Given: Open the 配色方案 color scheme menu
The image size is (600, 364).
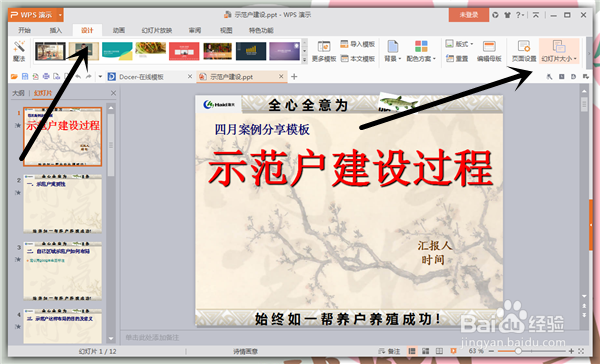Looking at the screenshot, I should [x=421, y=51].
